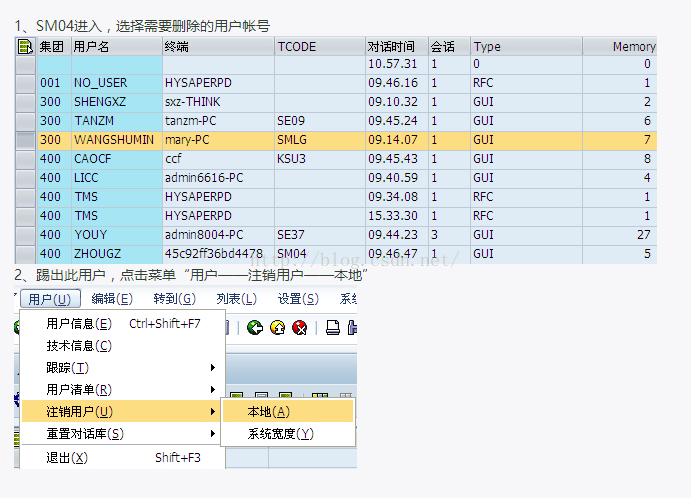Image resolution: width=691 pixels, height=498 pixels.
Task: Click the tanzm-PC terminal cell
Action: click(x=218, y=121)
